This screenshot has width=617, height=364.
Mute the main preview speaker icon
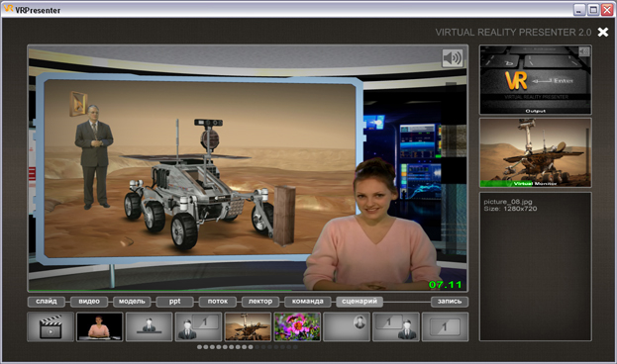453,58
